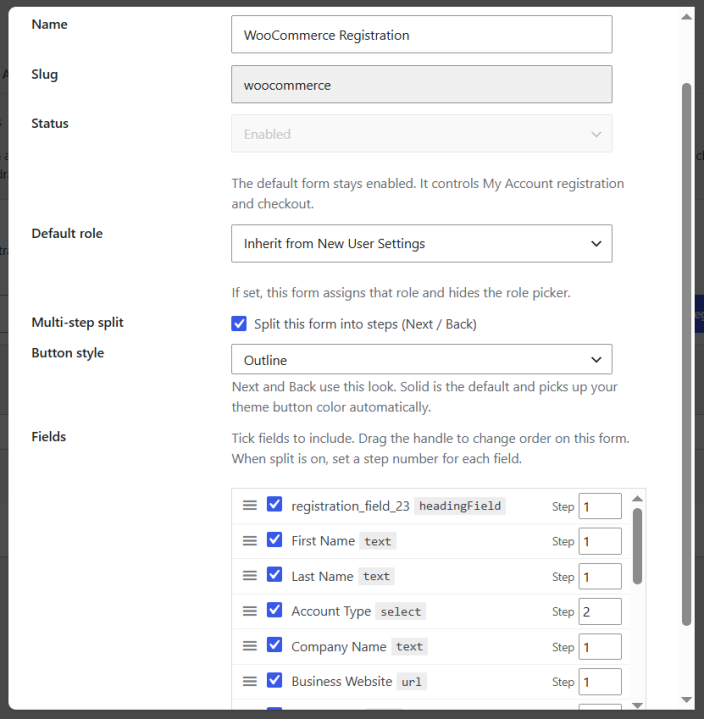Toggle Split this form into steps checkbox
Image resolution: width=704 pixels, height=719 pixels.
click(x=239, y=323)
